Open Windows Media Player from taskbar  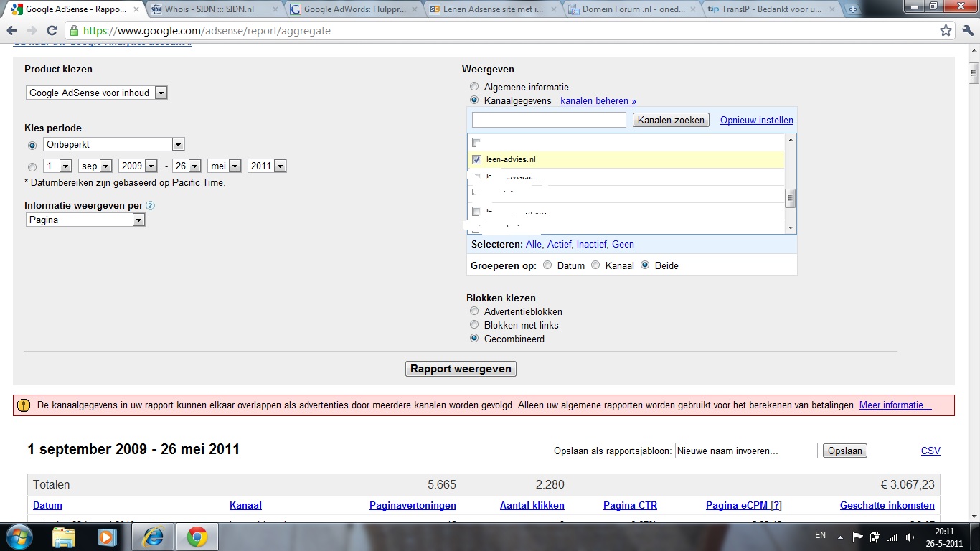(x=107, y=537)
